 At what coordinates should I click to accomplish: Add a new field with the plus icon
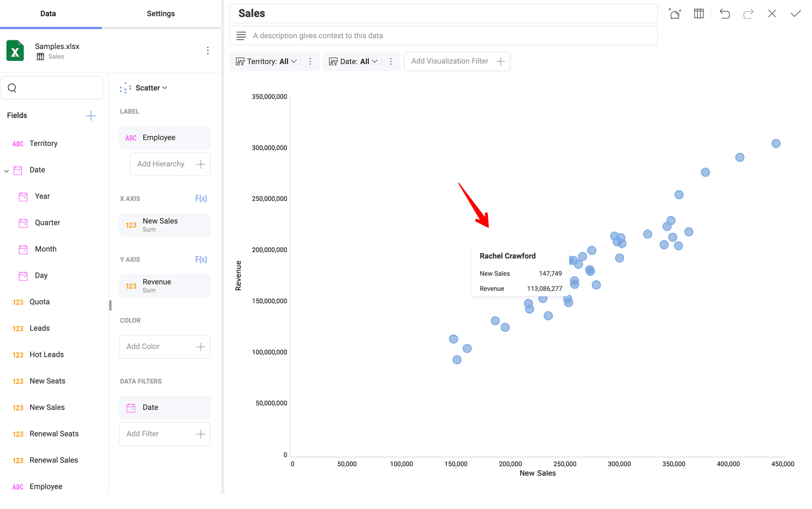[x=91, y=115]
